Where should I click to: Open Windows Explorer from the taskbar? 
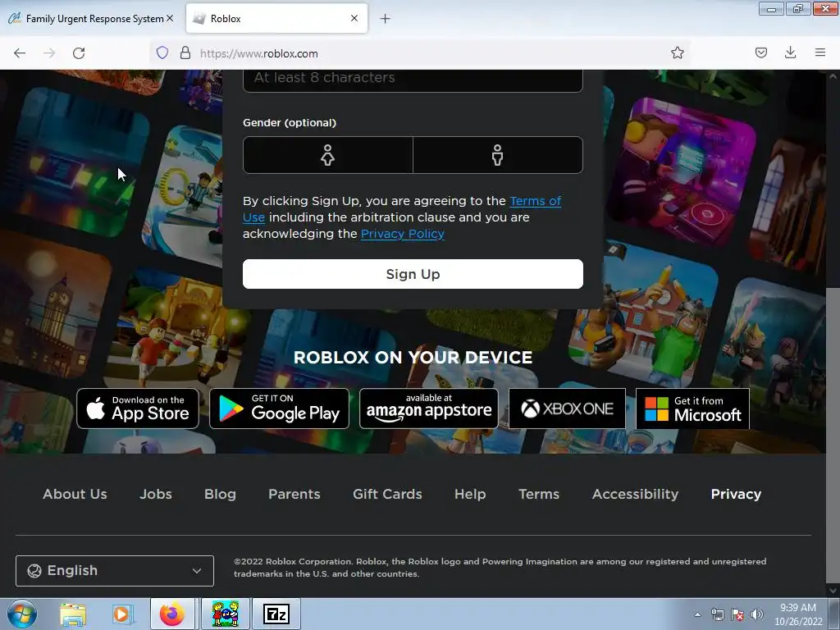coord(73,614)
